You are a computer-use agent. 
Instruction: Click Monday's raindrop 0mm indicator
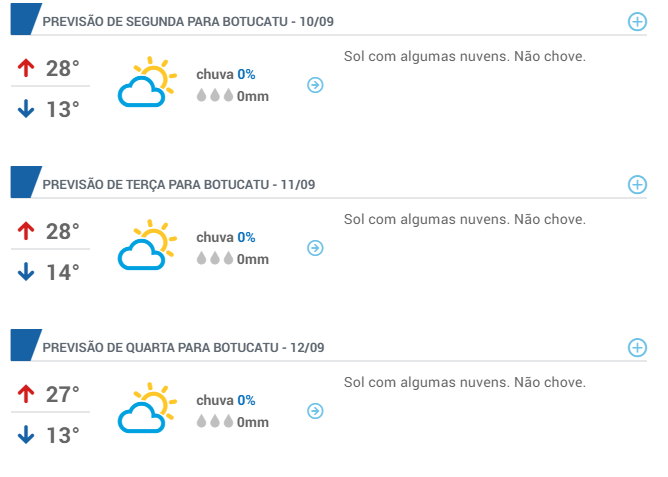pyautogui.click(x=233, y=96)
